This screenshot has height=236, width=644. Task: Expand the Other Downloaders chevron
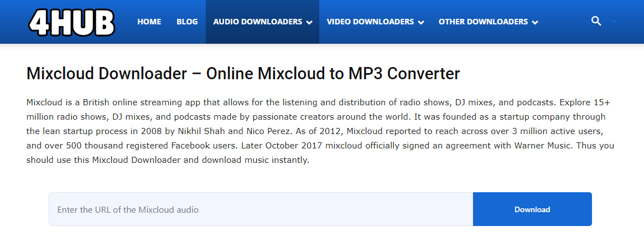[535, 23]
